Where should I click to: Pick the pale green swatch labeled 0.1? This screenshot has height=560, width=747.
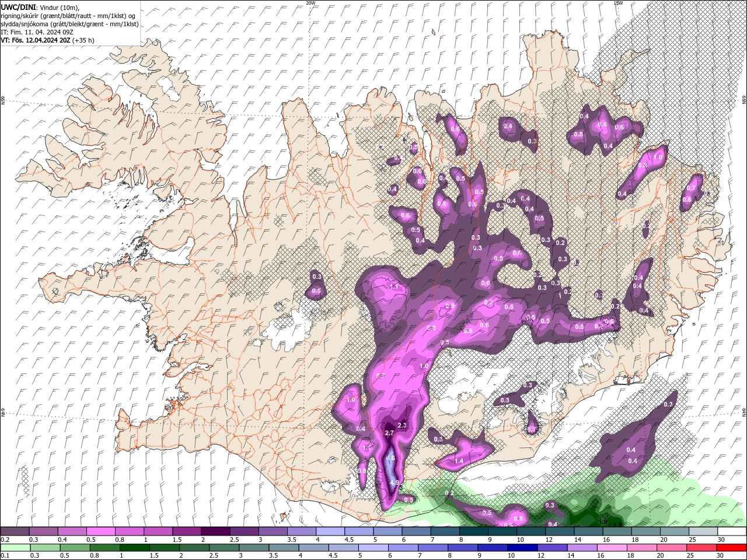pos(15,548)
